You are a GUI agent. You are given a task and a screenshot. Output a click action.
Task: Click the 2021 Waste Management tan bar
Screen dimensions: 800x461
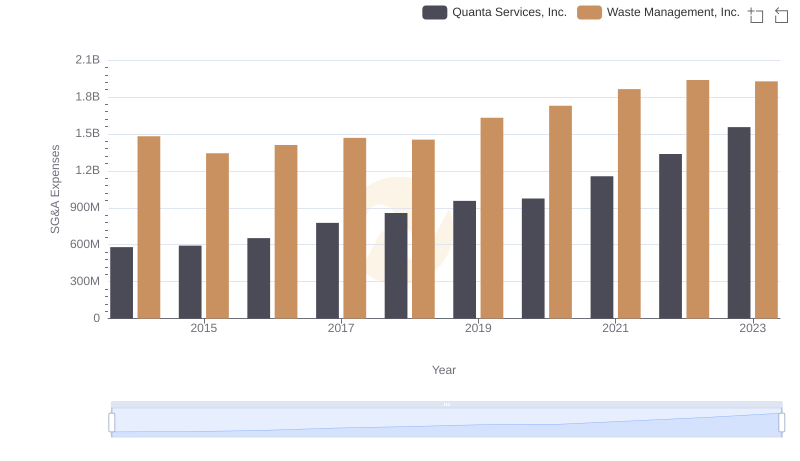click(629, 204)
